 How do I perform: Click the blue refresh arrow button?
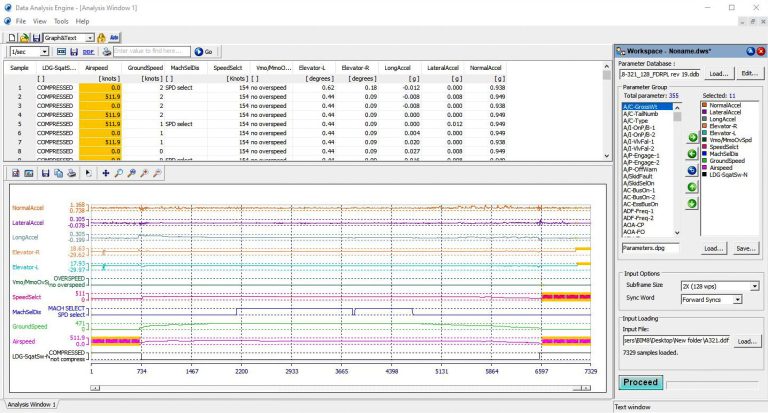[x=692, y=170]
